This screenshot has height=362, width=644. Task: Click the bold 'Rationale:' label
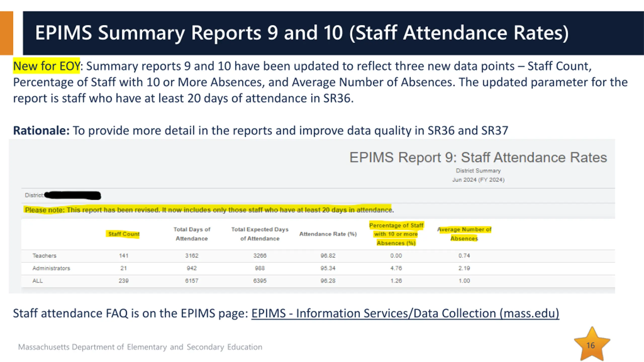(41, 131)
